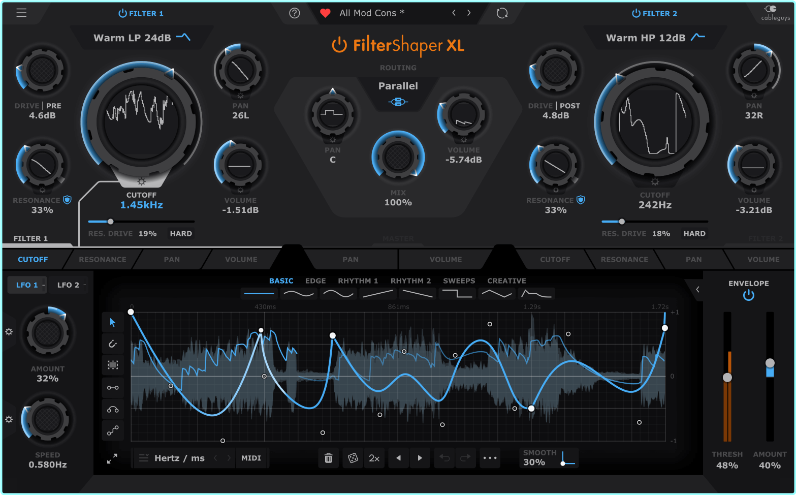The height and width of the screenshot is (495, 796).
Task: Open the Warm HP 12dB filter type dropdown
Action: pyautogui.click(x=655, y=38)
